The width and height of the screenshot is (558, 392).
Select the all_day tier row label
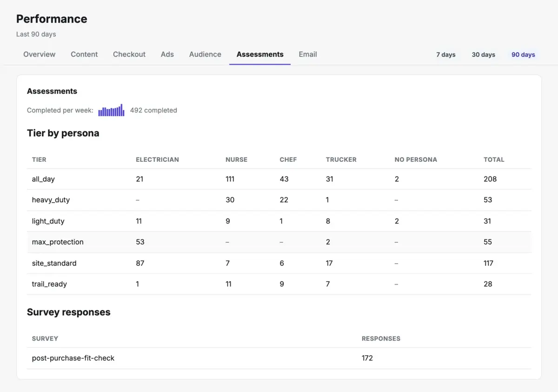(43, 179)
